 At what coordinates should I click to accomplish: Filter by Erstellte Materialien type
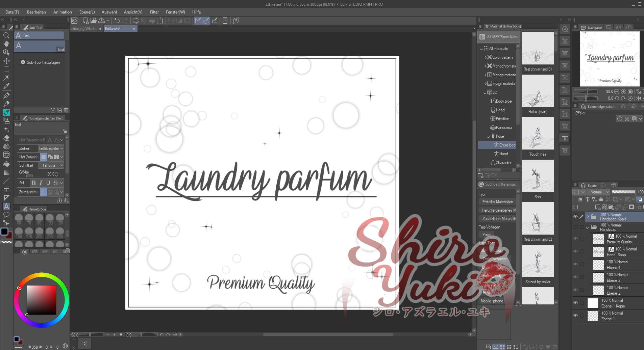pos(497,202)
